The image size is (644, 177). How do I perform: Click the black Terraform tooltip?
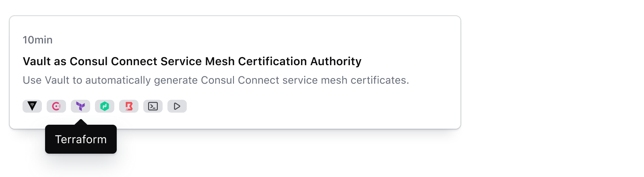(x=81, y=139)
